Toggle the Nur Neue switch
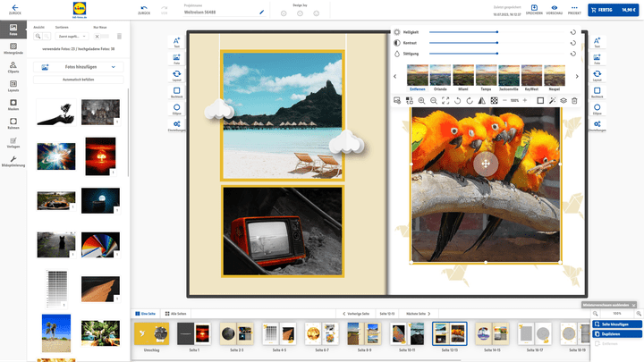Viewport: 644px width, 362px height. click(100, 36)
